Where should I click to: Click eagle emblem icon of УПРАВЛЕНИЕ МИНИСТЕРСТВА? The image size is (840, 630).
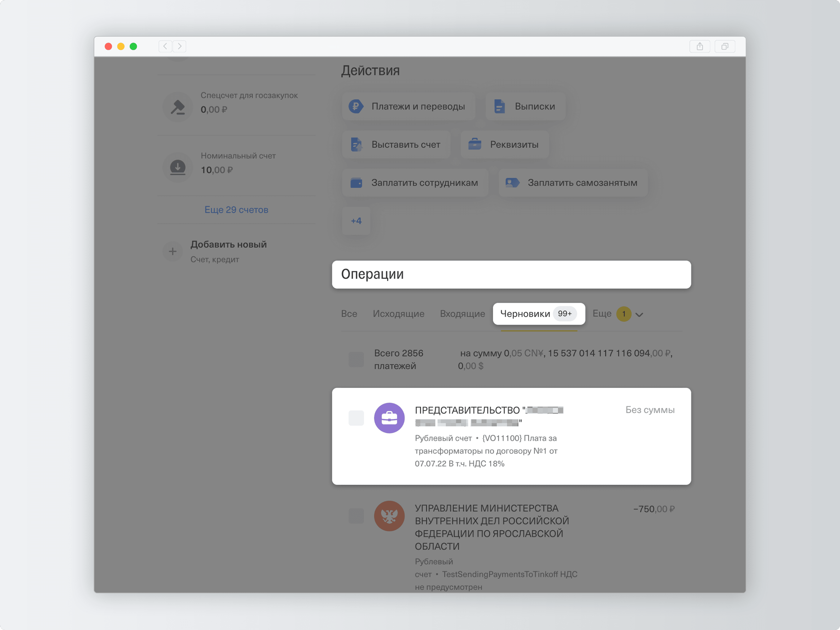389,516
